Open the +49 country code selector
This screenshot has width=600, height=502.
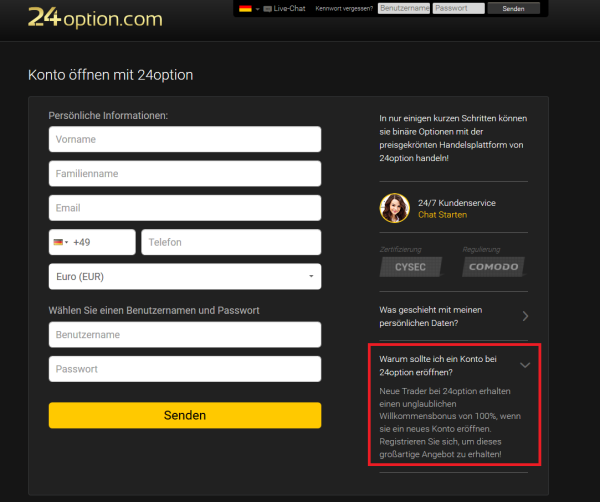point(92,242)
